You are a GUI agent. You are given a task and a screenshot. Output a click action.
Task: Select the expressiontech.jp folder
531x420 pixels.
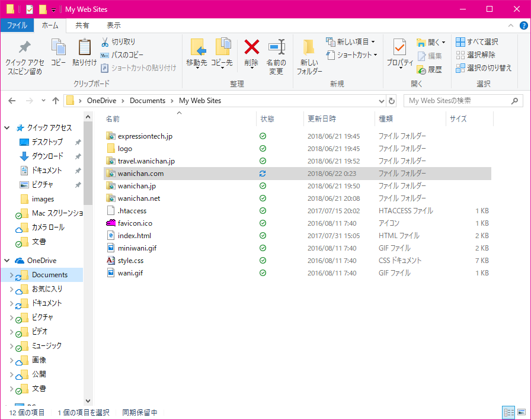145,136
